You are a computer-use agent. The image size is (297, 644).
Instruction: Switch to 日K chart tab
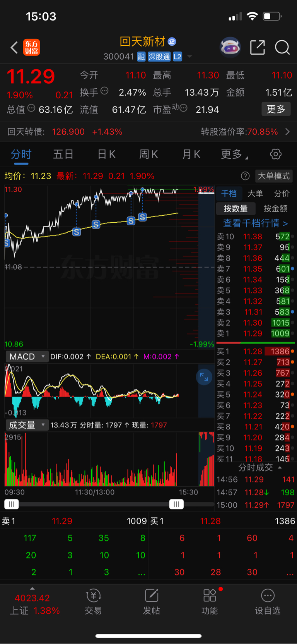[x=106, y=154]
